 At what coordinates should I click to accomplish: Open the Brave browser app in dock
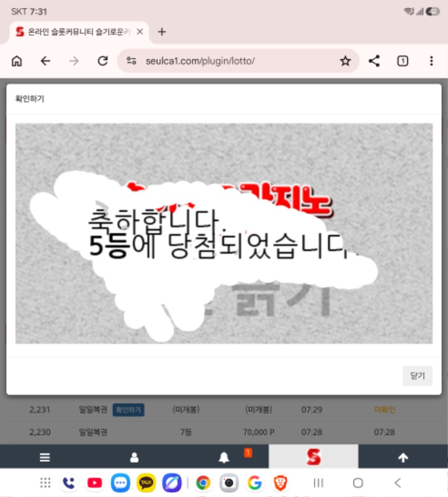click(x=280, y=483)
